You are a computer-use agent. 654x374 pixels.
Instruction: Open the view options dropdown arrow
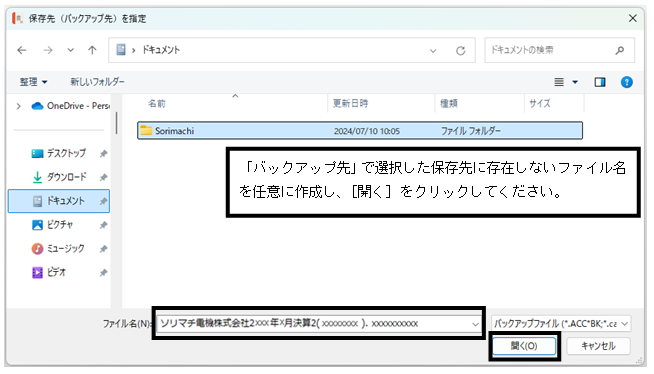pyautogui.click(x=575, y=82)
